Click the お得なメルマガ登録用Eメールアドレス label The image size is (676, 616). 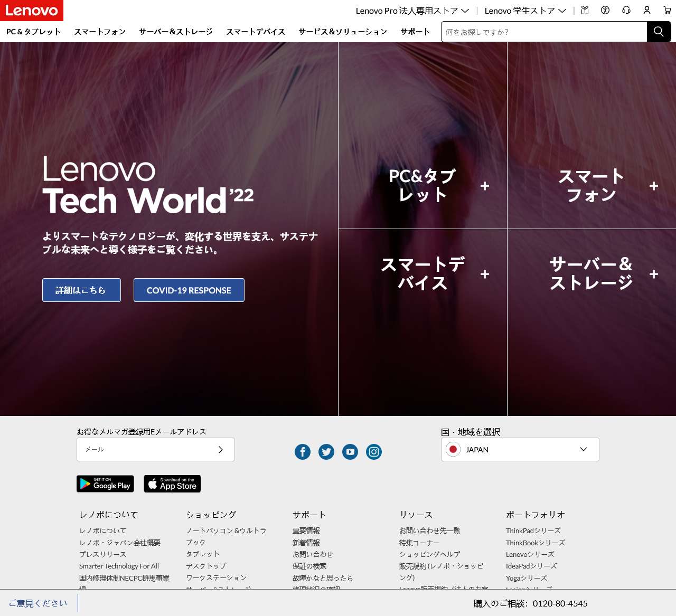142,432
